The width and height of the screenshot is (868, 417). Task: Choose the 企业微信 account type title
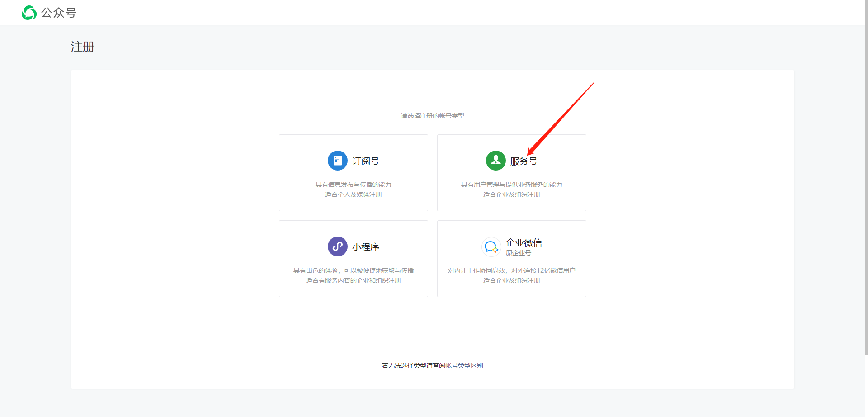tap(524, 243)
